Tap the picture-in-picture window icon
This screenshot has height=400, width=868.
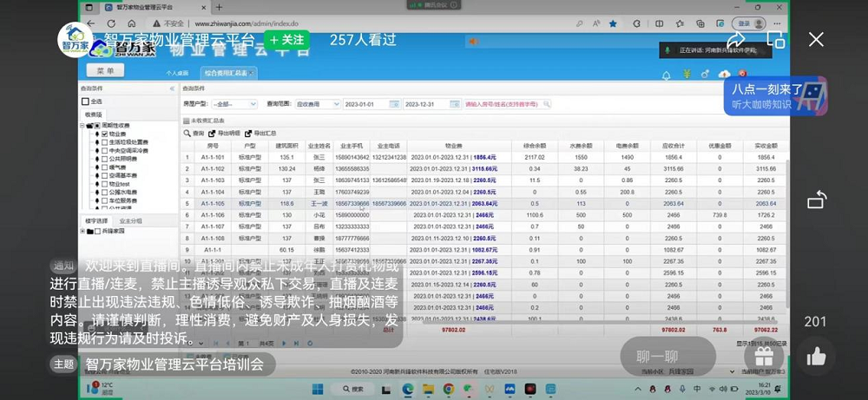tap(775, 39)
